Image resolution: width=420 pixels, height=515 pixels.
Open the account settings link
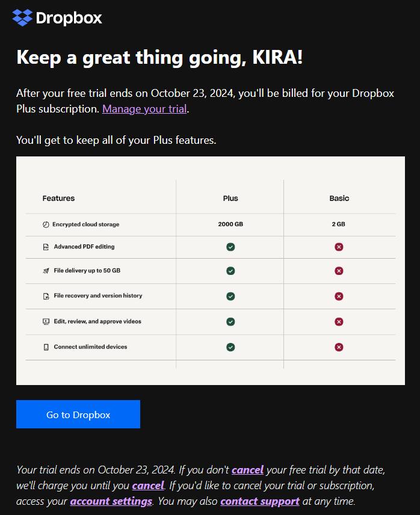111,501
